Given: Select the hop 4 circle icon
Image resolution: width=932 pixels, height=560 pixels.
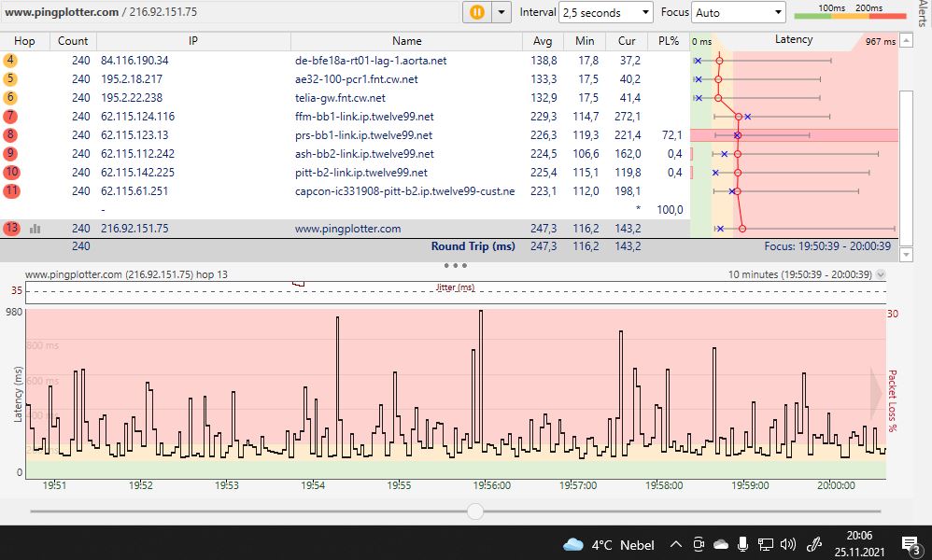Looking at the screenshot, I should [x=10, y=60].
